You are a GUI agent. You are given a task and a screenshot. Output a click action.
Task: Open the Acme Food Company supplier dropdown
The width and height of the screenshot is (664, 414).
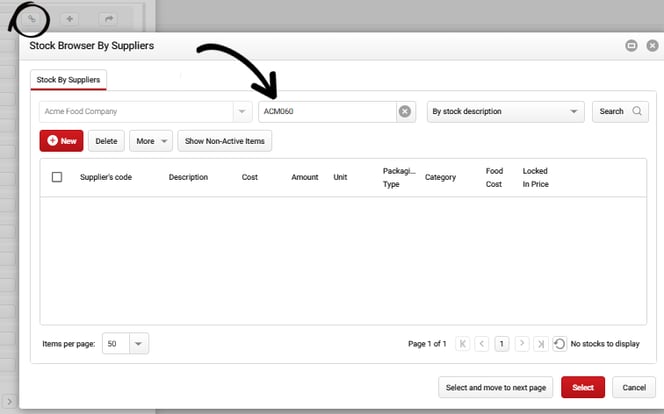241,111
